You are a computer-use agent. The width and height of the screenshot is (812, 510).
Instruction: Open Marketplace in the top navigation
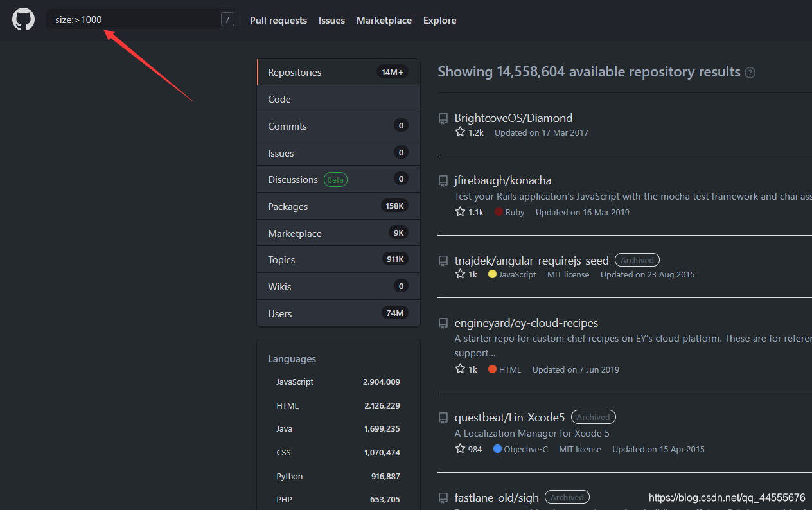click(x=384, y=21)
